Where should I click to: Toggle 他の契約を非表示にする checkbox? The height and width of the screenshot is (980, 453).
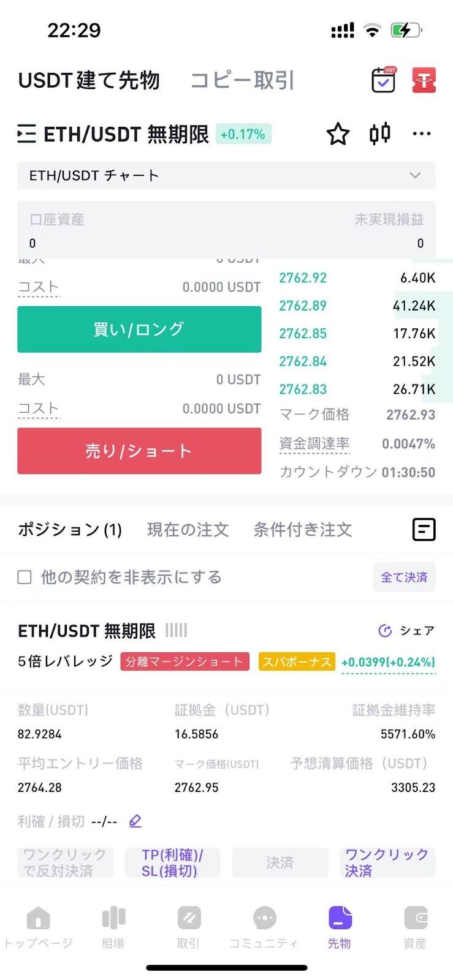tap(25, 577)
